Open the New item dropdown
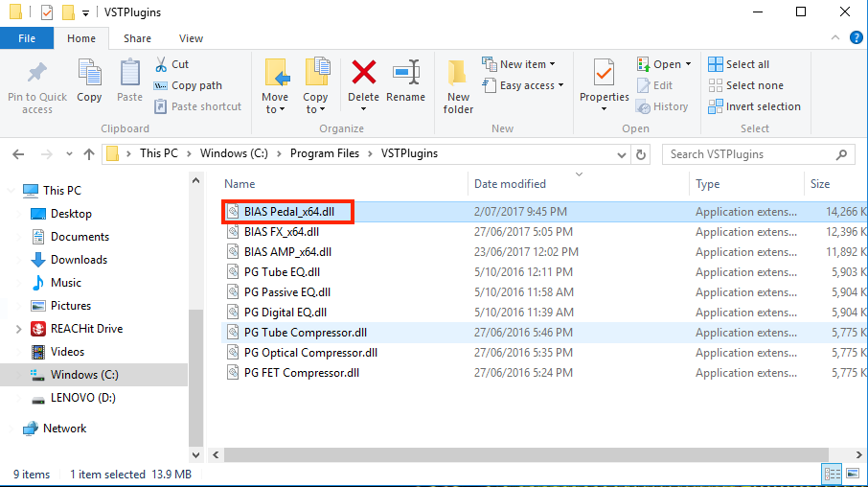The width and height of the screenshot is (868, 487). coord(518,64)
